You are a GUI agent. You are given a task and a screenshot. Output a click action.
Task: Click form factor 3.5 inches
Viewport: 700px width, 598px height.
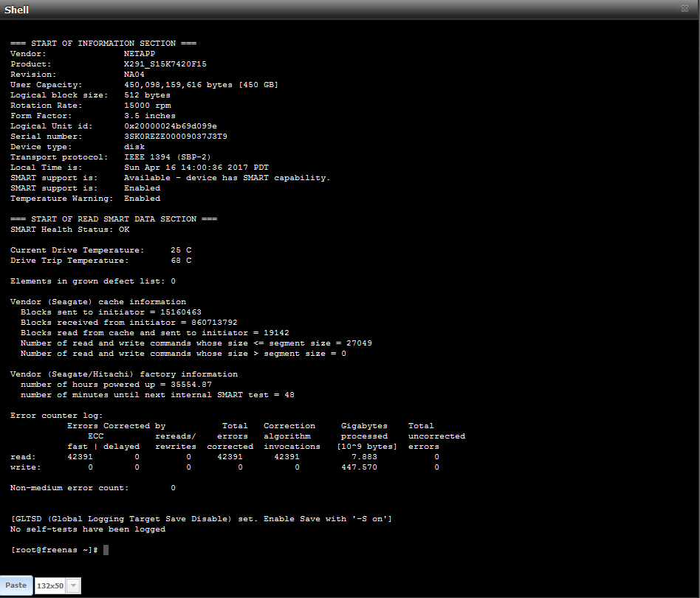(x=150, y=116)
